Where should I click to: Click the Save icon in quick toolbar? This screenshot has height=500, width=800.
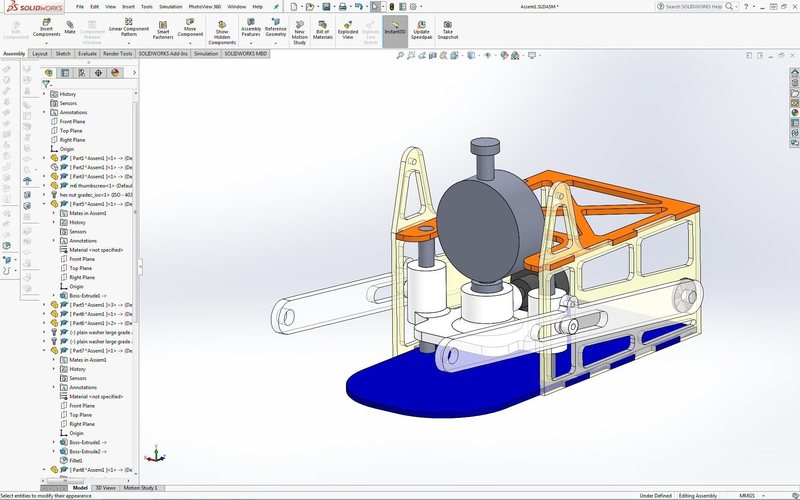326,7
